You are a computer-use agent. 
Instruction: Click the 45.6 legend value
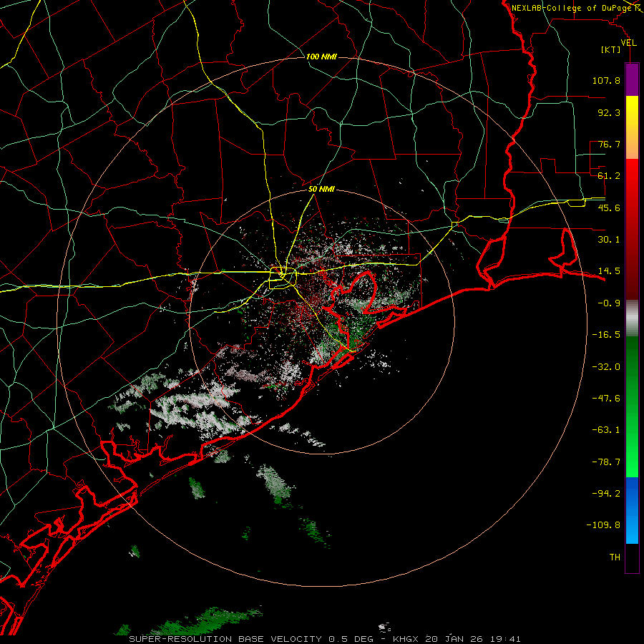tap(609, 208)
